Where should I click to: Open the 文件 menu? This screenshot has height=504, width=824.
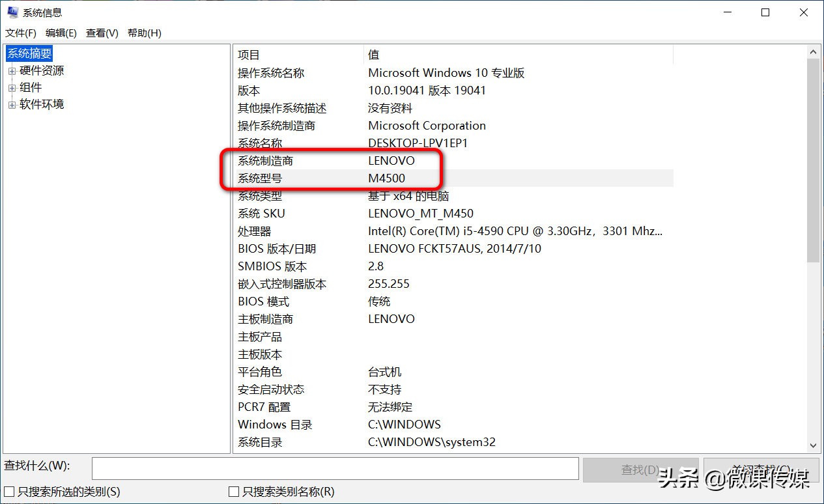(20, 33)
